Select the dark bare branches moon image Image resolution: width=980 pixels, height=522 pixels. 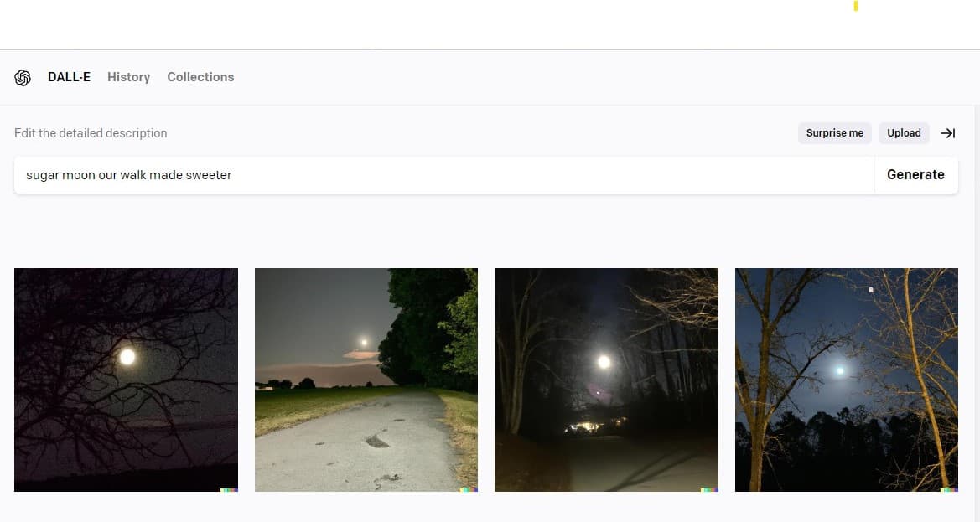tap(127, 380)
